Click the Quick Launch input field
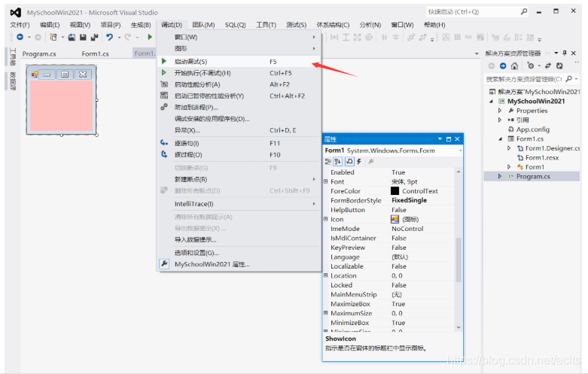The image size is (588, 374). click(x=473, y=11)
